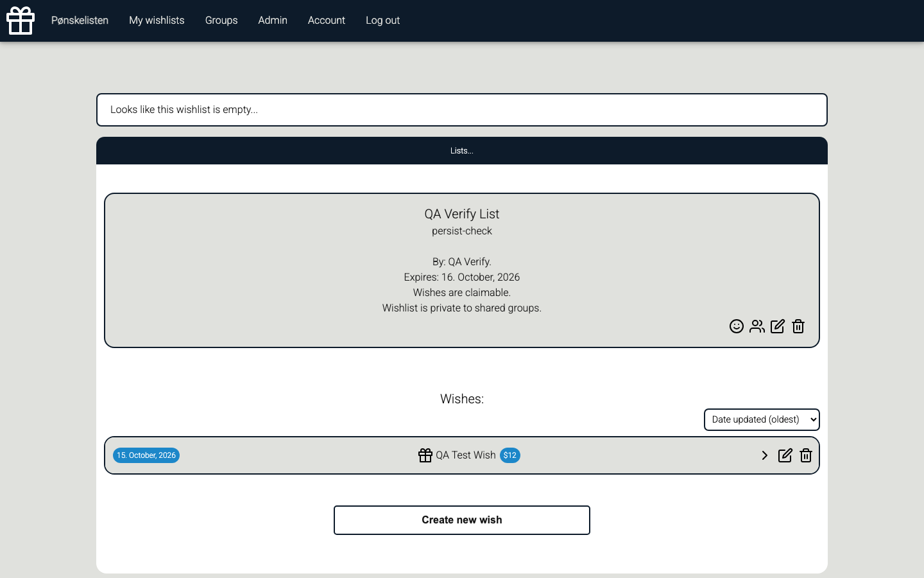Click the Expires: 16. October, 2026 text
Image resolution: width=924 pixels, height=578 pixels.
pyautogui.click(x=462, y=277)
